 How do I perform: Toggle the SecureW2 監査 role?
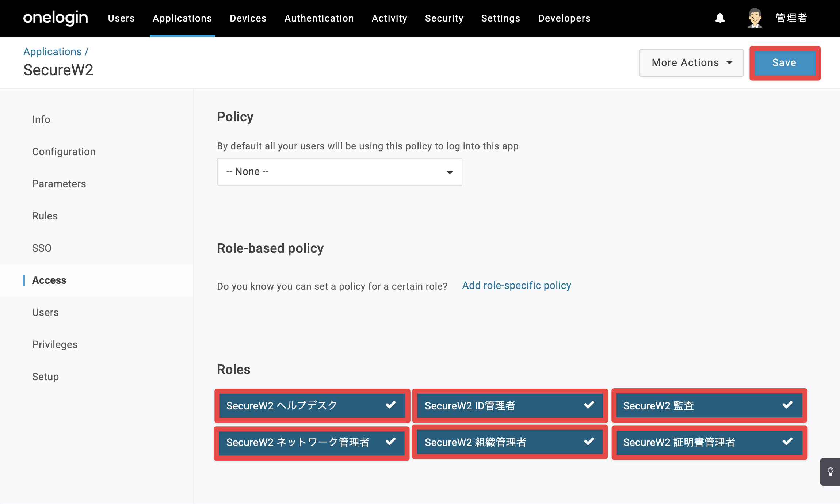(709, 405)
